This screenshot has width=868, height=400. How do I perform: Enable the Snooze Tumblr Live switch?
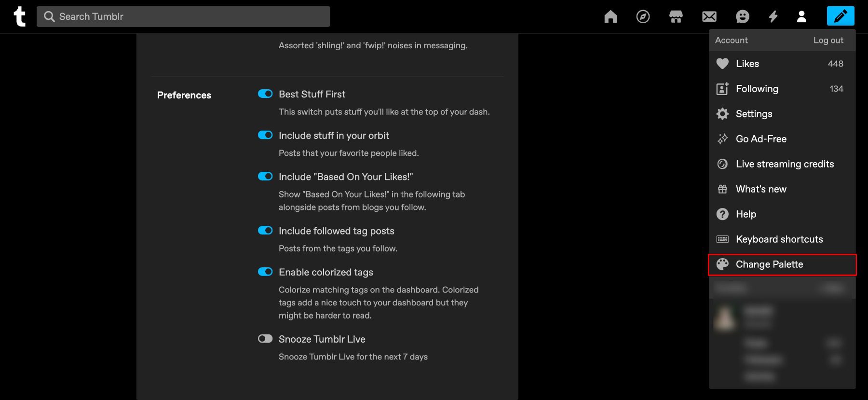point(265,339)
